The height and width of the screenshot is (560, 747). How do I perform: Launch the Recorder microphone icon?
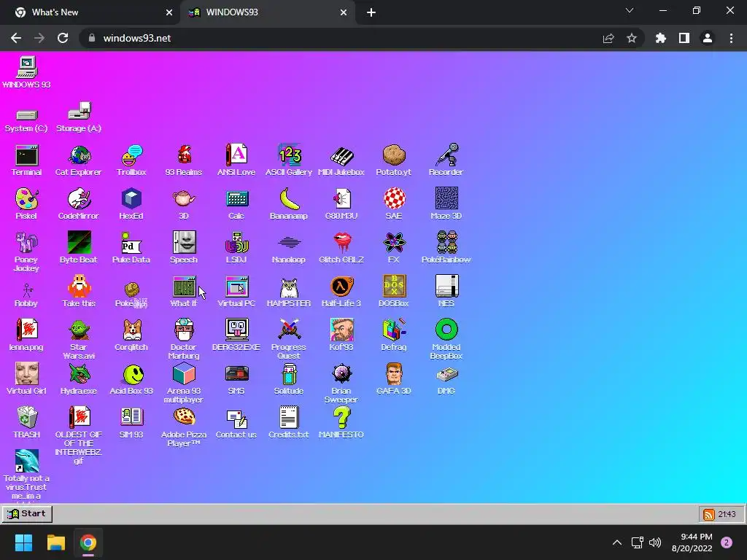click(446, 155)
